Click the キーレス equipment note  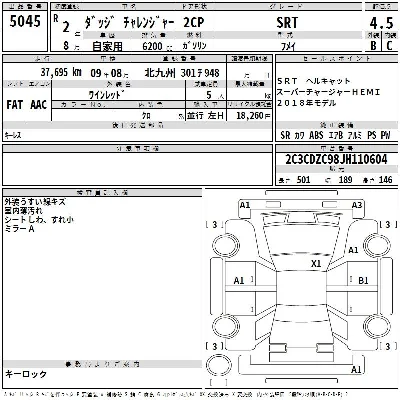click(13, 135)
